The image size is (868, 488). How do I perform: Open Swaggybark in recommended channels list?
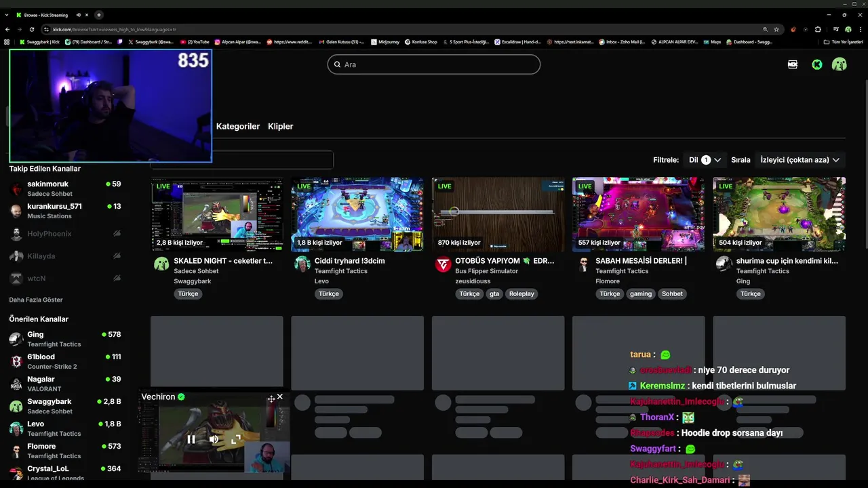(65, 406)
